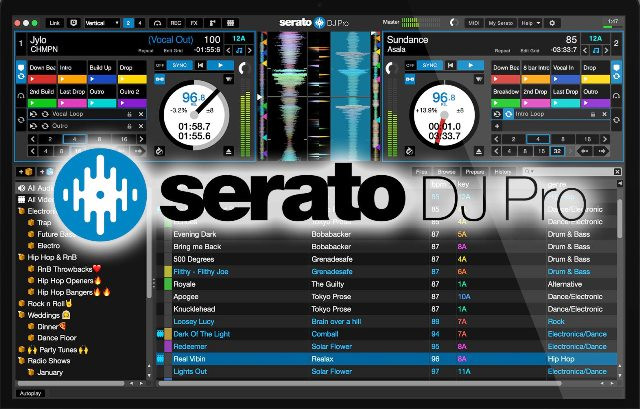Select 16 beat auto loop on deck 1
This screenshot has width=640, height=409.
[124, 139]
